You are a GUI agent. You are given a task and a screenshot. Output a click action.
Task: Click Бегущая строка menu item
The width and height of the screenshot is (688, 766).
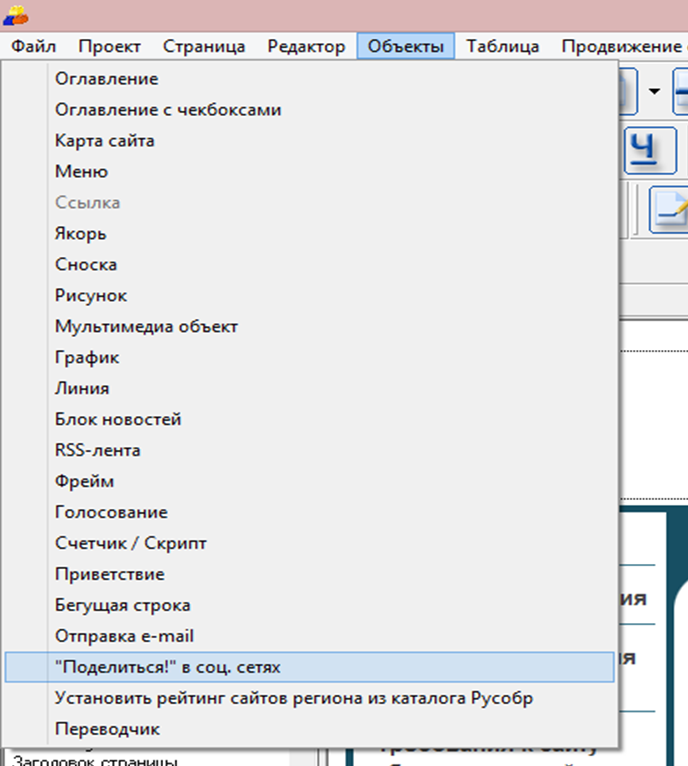[123, 606]
